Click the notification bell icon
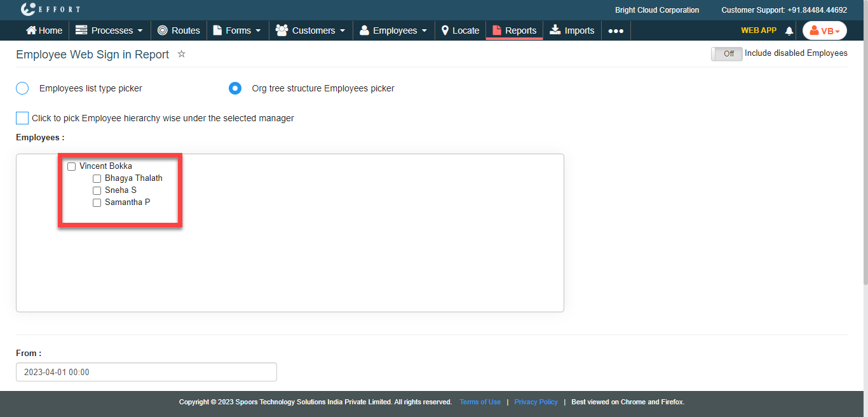Screen dimensions: 868x417 (x=789, y=30)
